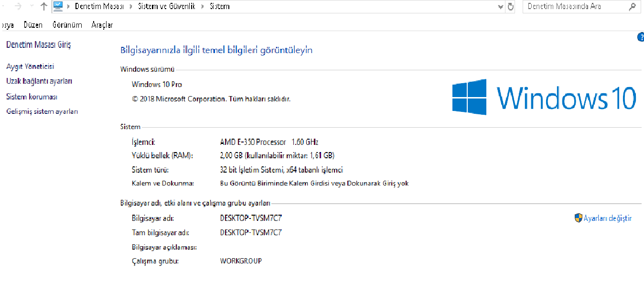Viewport: 644px width, 284px height.
Task: Select Bilgisayar adı value DESKTOP-TVSM7C7
Action: [251, 218]
